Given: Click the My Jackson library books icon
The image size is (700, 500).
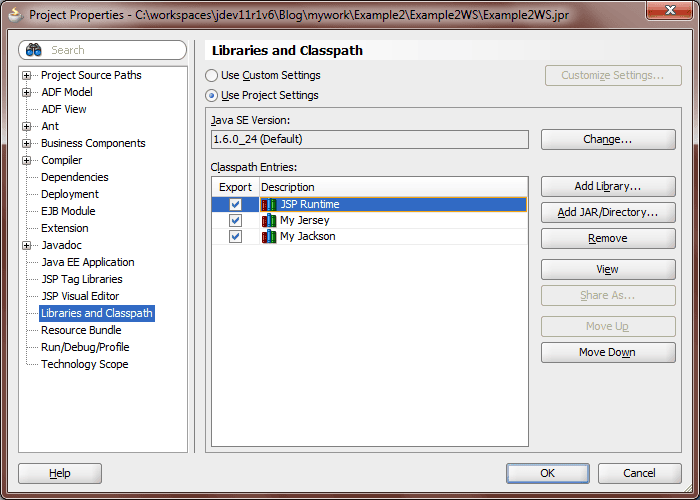Looking at the screenshot, I should click(269, 237).
